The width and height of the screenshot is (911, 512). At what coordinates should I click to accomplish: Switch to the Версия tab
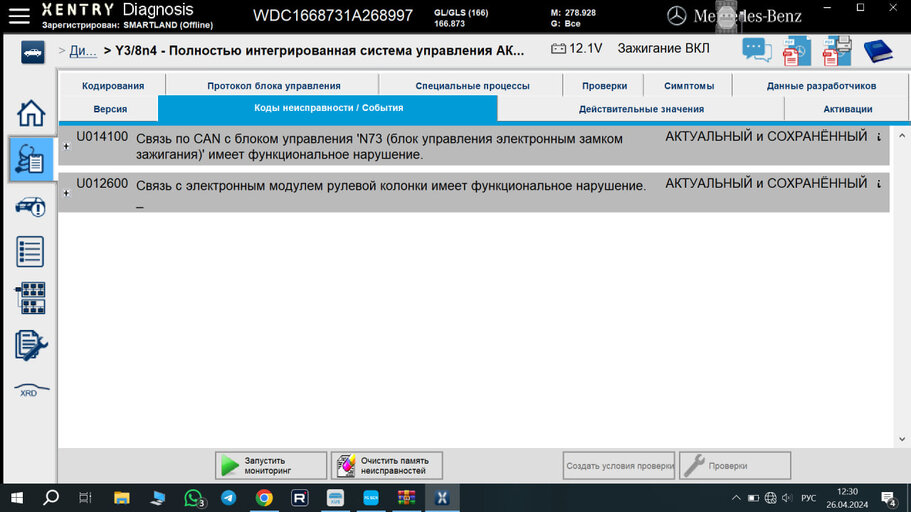point(110,109)
